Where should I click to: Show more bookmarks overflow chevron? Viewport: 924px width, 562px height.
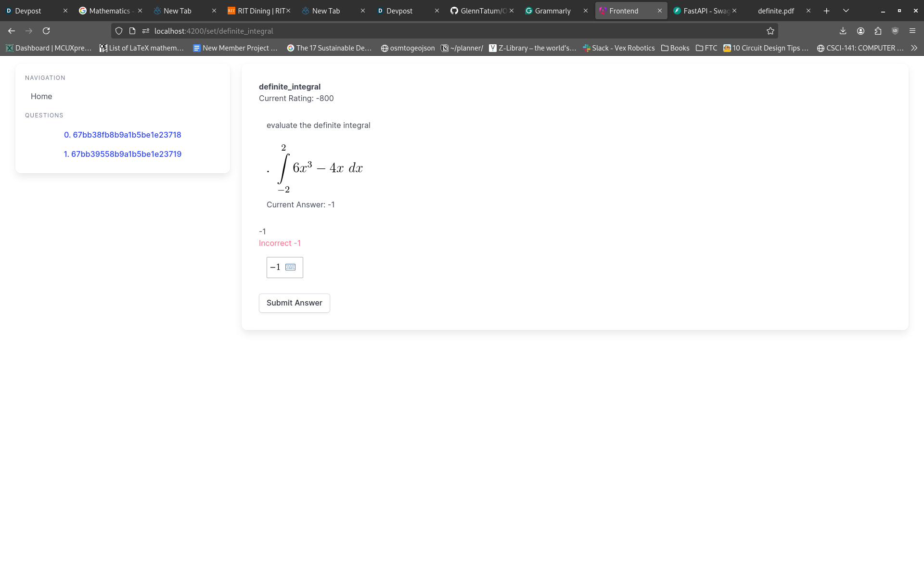point(914,48)
